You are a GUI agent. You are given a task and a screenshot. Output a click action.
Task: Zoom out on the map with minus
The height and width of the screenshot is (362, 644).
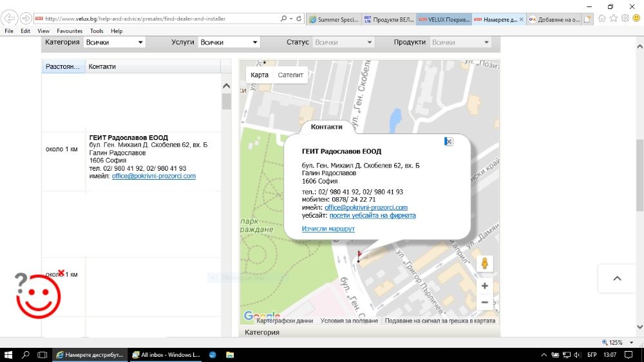[485, 303]
